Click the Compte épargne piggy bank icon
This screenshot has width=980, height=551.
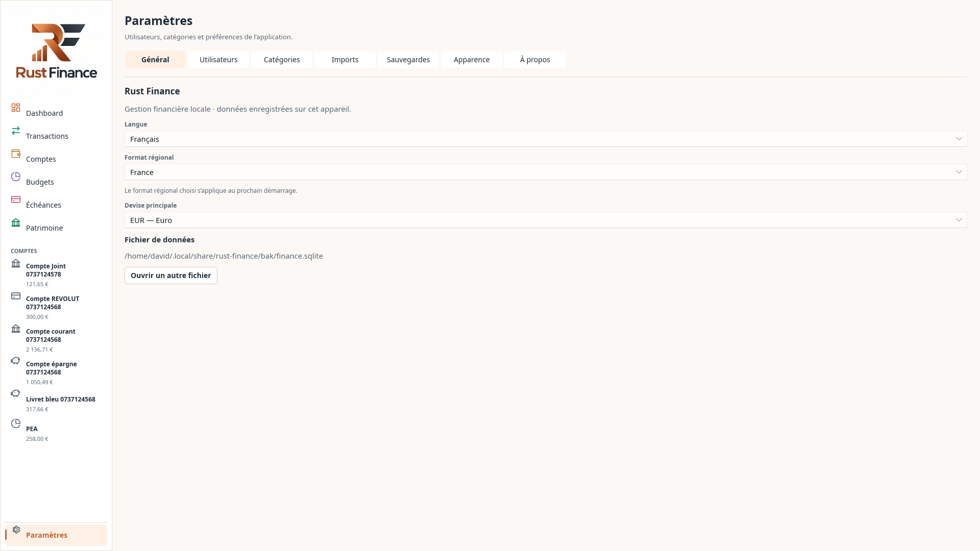tap(16, 361)
